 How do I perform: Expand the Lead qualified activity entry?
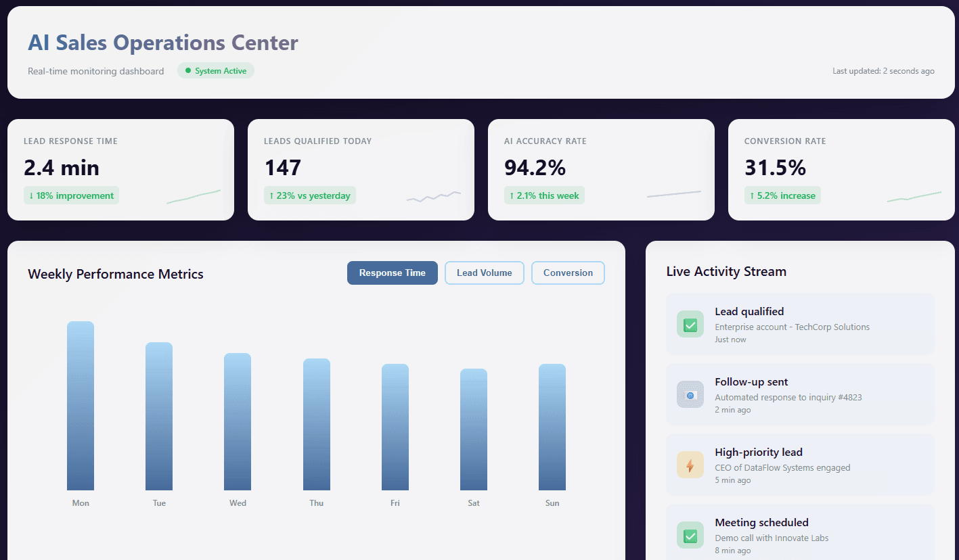point(800,324)
